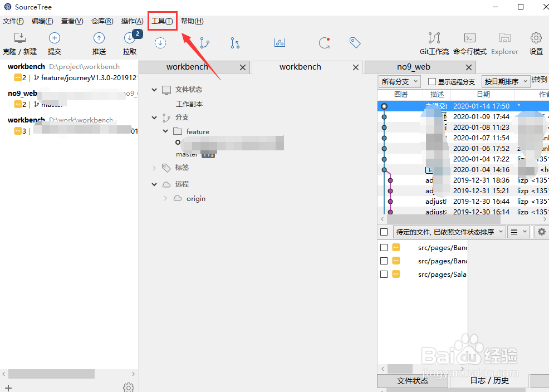
Task: Click the Fetch dashed-circle download icon
Action: [160, 43]
